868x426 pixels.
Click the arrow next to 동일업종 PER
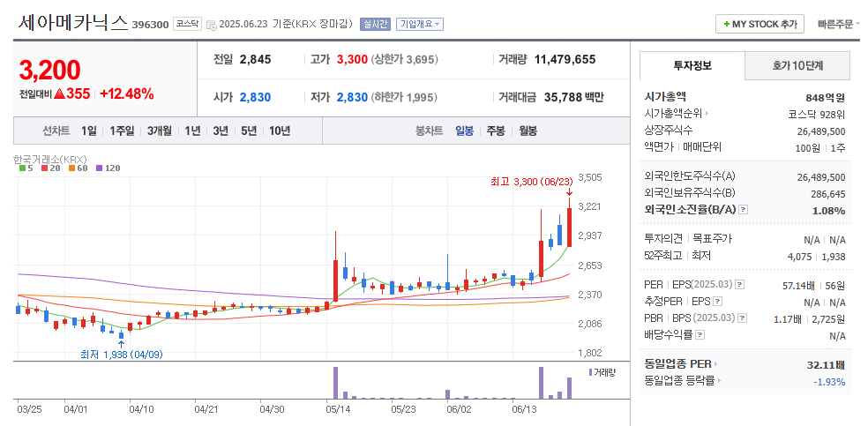coord(715,364)
